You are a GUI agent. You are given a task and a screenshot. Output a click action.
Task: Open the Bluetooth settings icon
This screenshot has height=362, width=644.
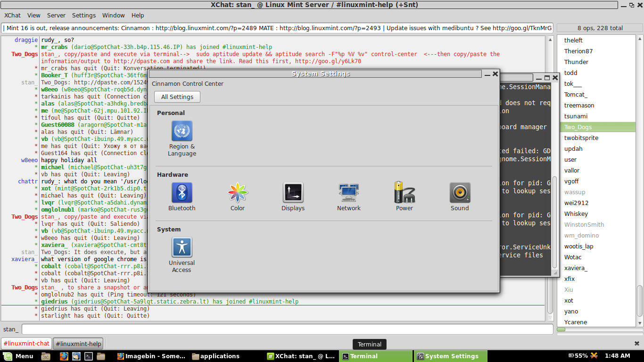[182, 197]
